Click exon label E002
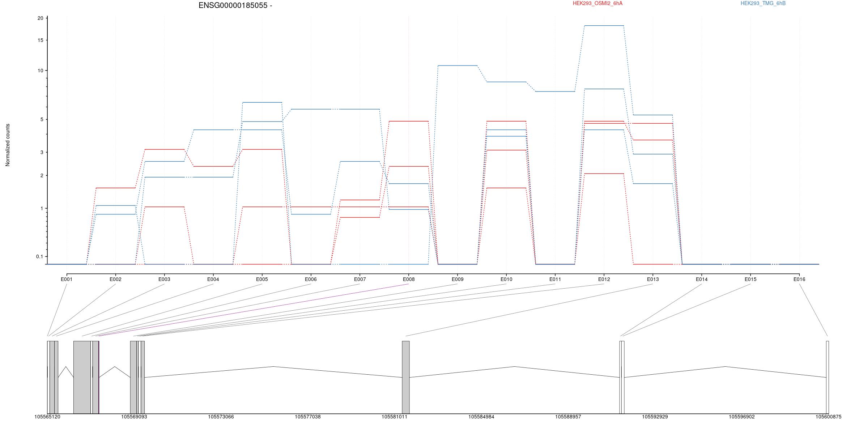This screenshot has height=434, width=868. (x=115, y=279)
